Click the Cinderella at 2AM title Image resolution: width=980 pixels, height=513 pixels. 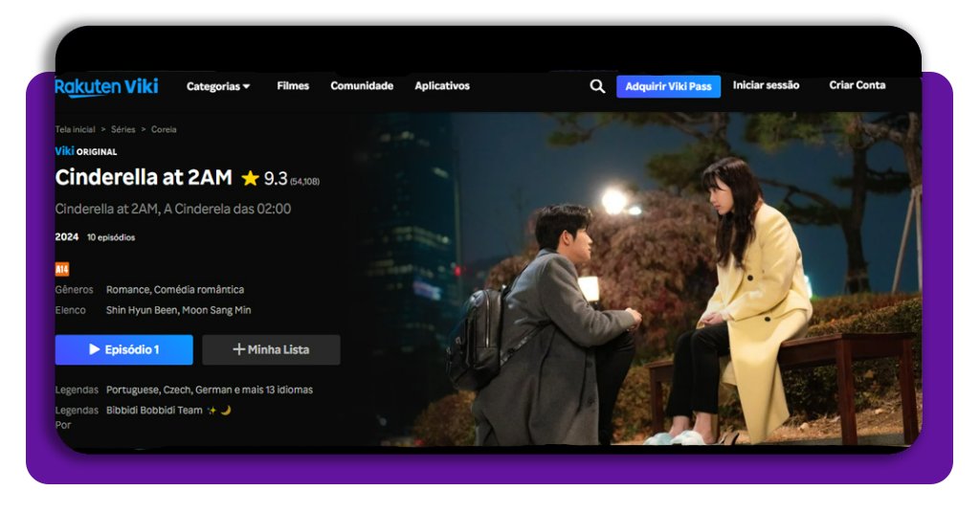[144, 177]
